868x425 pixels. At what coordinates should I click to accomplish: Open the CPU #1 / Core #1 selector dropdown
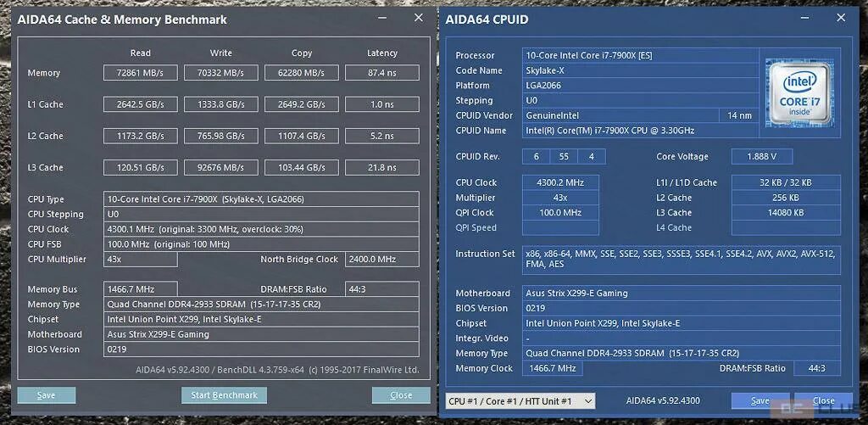[520, 400]
